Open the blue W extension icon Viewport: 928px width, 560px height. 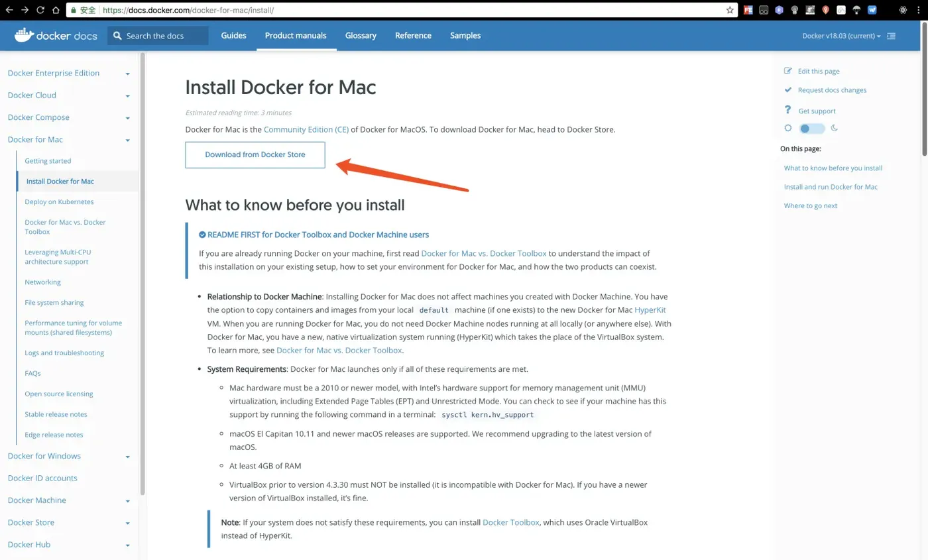(872, 10)
